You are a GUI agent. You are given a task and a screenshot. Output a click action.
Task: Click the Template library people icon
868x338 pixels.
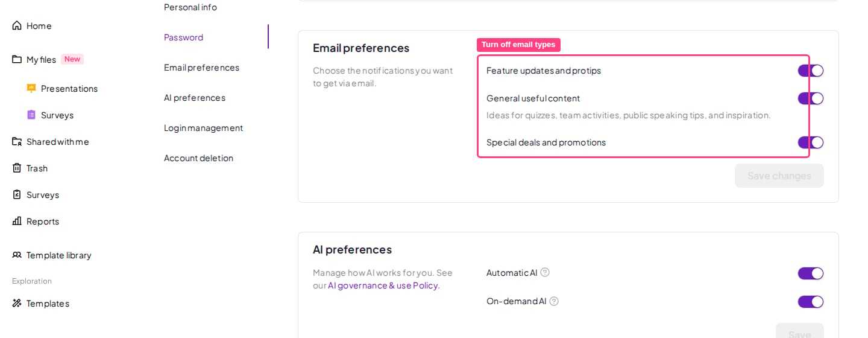coord(17,255)
